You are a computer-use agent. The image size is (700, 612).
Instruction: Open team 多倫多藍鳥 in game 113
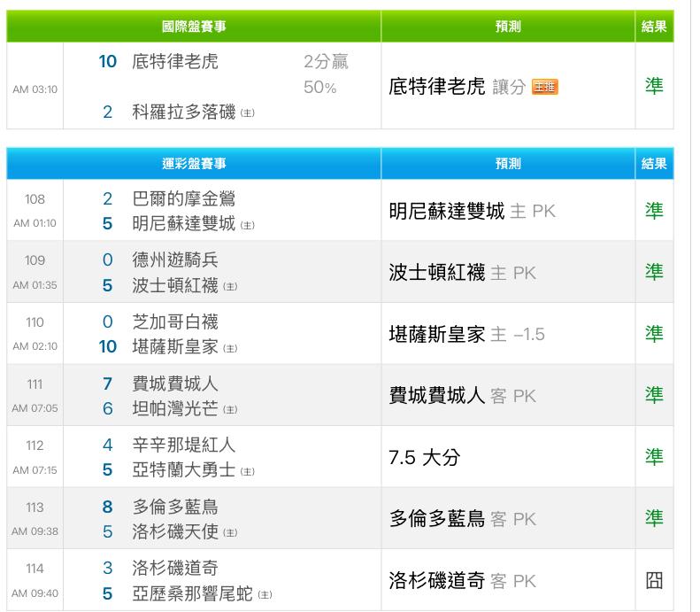pyautogui.click(x=175, y=507)
